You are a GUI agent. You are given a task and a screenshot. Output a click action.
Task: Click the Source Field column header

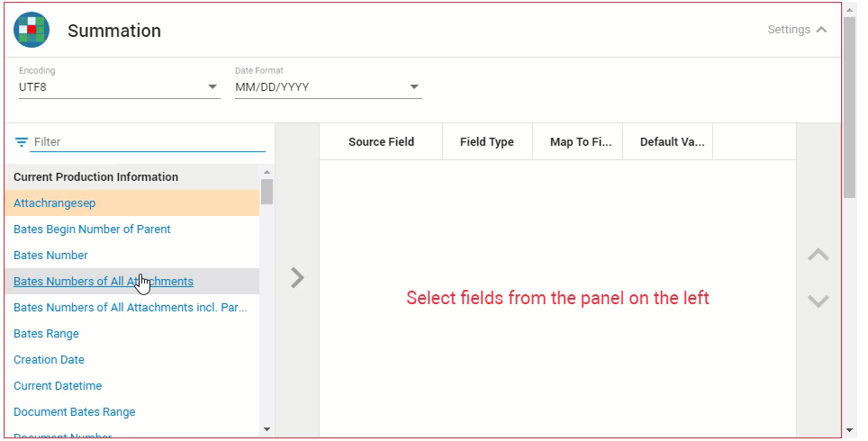click(x=381, y=142)
